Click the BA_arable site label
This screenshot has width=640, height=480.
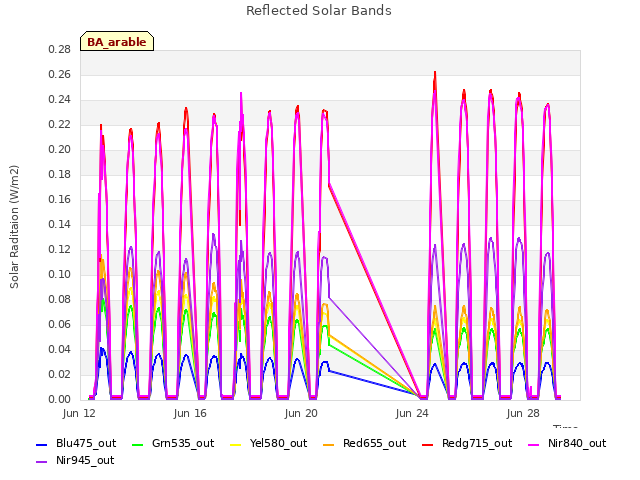[117, 42]
